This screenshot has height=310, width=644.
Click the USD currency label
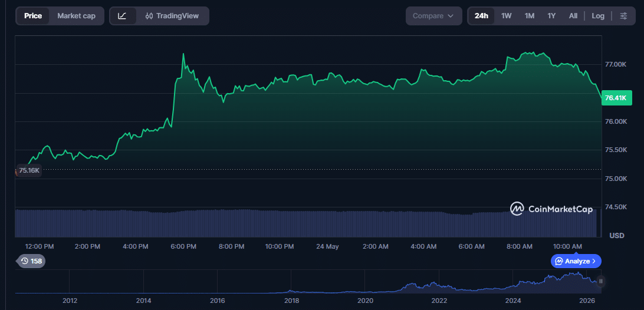[616, 236]
